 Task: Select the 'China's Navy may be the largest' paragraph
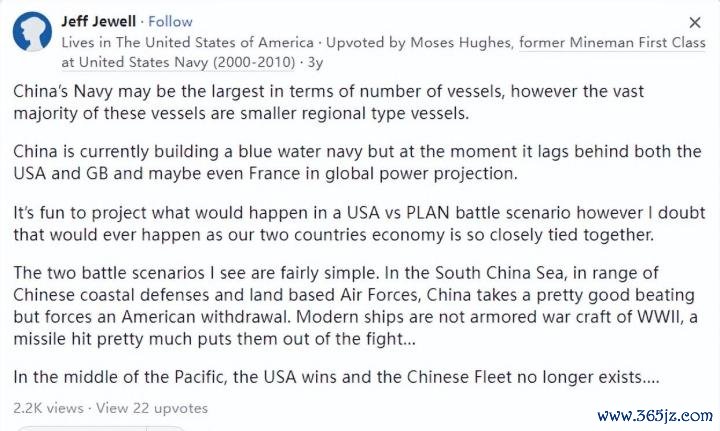click(x=328, y=102)
